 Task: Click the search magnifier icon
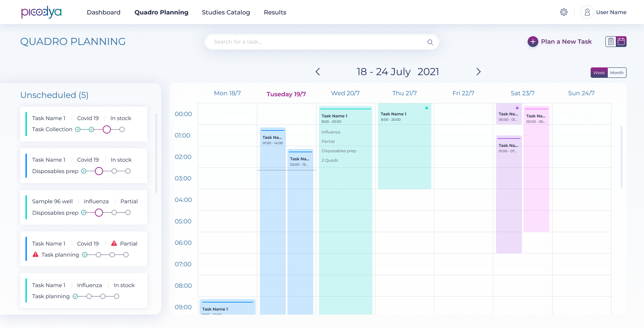coord(430,42)
